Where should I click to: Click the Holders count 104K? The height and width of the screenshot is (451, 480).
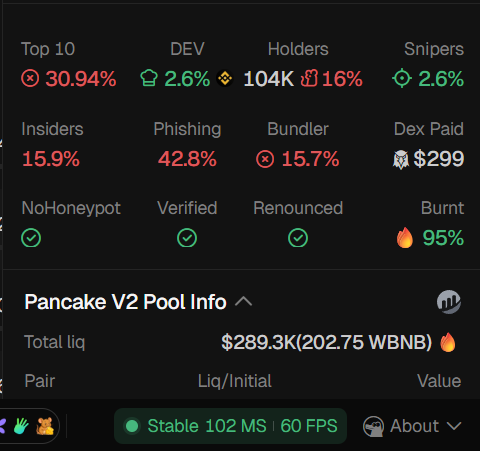[x=269, y=79]
